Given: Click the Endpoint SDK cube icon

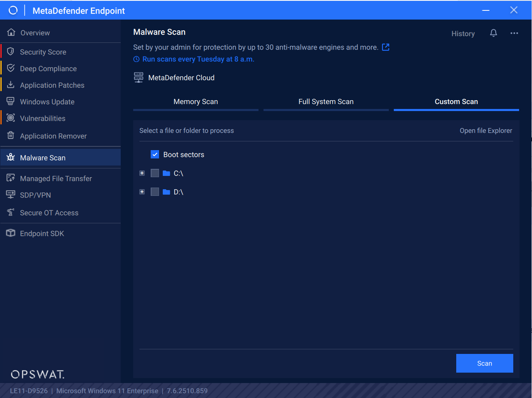Looking at the screenshot, I should (x=11, y=233).
